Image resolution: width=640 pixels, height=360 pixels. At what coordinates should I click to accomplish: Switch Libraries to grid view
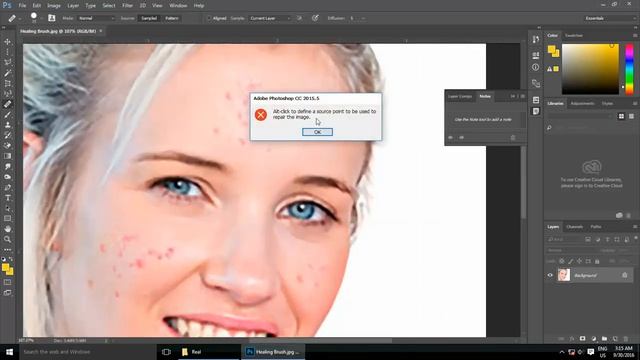[x=621, y=116]
